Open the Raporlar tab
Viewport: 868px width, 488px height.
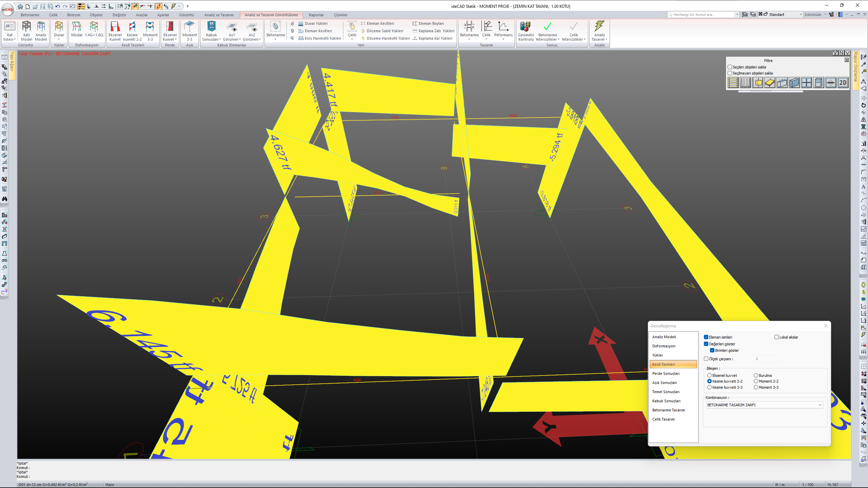[x=316, y=15]
